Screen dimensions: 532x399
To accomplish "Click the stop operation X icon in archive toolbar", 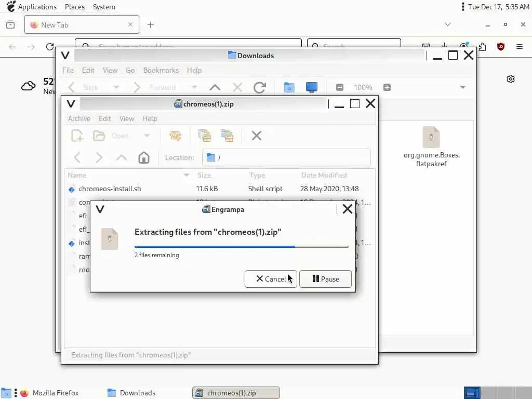I will pos(257,136).
